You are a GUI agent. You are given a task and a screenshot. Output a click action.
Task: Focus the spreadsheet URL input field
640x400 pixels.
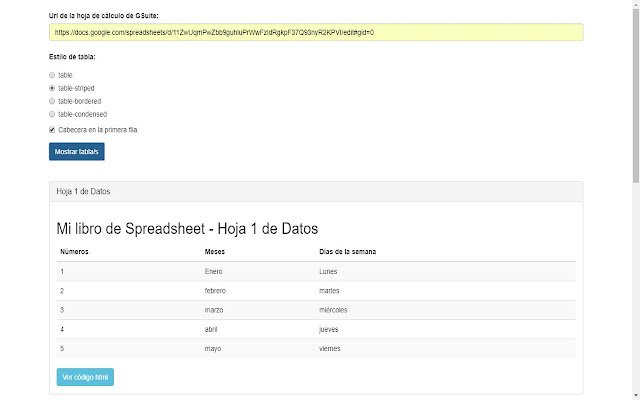(316, 32)
